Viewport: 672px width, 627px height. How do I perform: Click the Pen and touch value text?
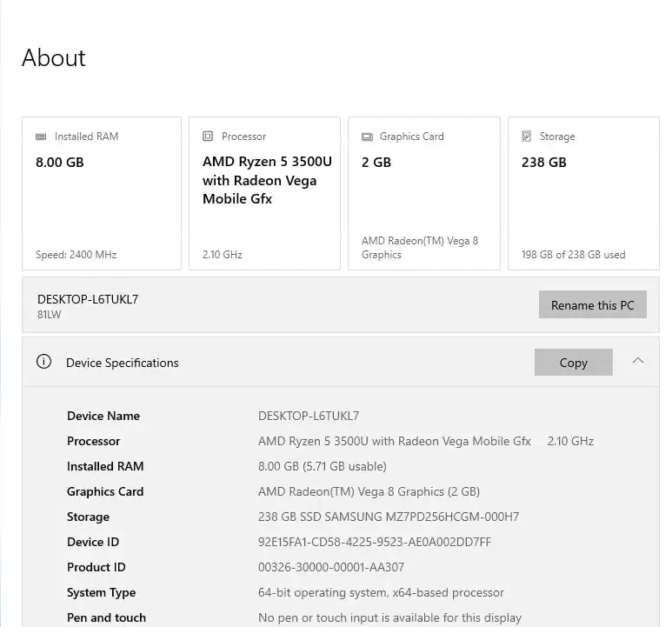click(x=389, y=617)
